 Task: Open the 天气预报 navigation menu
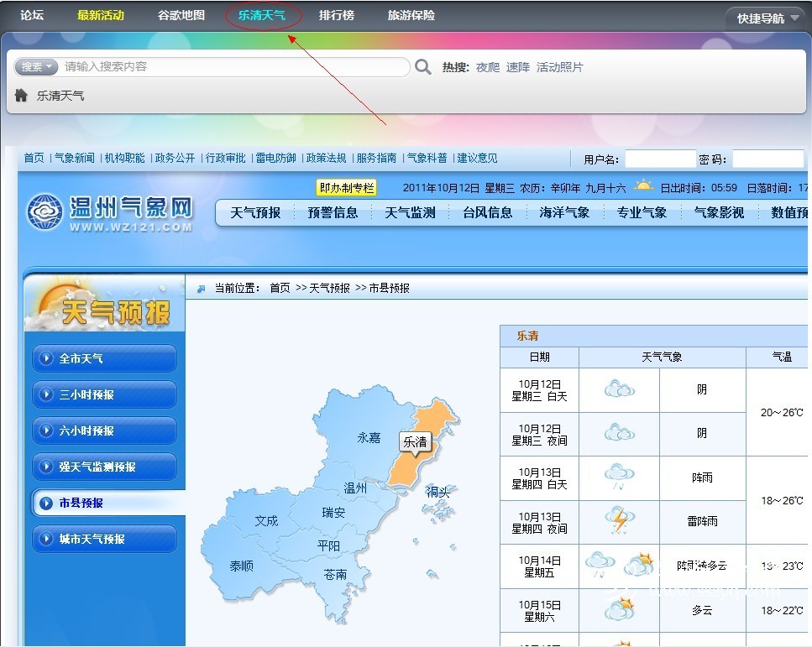(255, 213)
